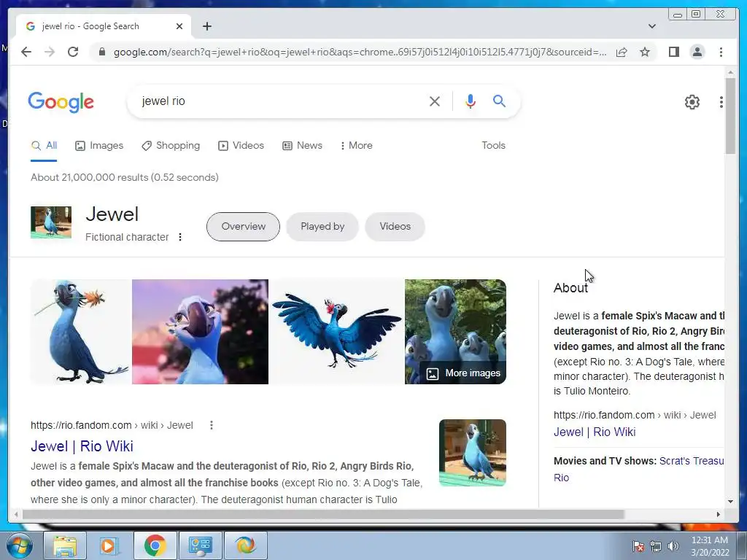
Task: Open the Windows Start menu
Action: point(20,545)
